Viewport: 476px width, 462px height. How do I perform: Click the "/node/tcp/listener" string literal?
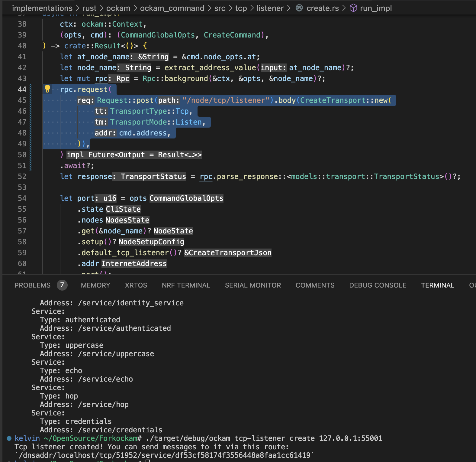coord(226,100)
